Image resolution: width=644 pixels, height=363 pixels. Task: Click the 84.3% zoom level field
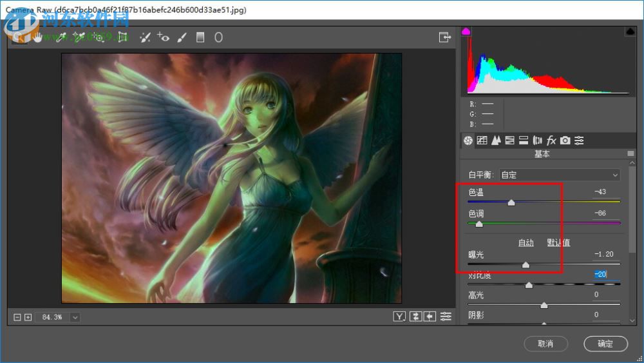coord(53,317)
